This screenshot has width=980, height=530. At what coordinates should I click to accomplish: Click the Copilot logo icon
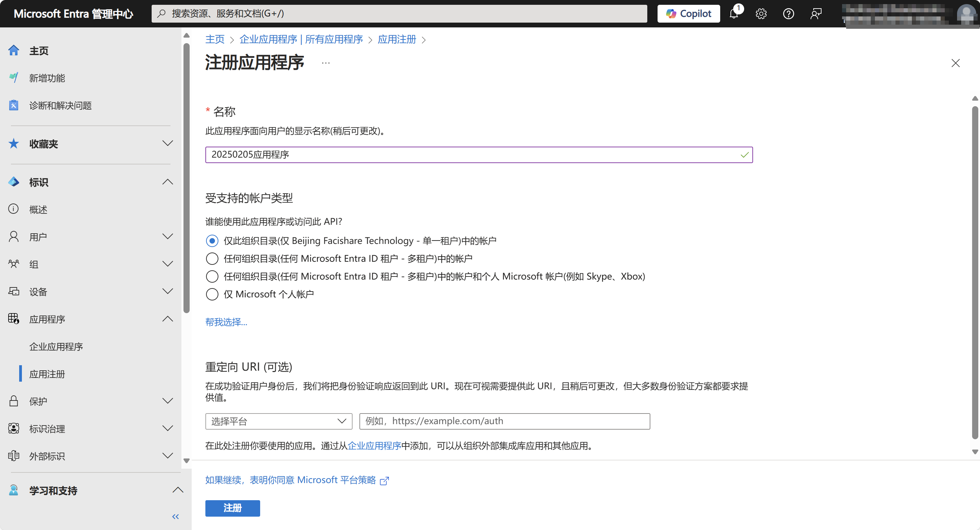pyautogui.click(x=671, y=14)
